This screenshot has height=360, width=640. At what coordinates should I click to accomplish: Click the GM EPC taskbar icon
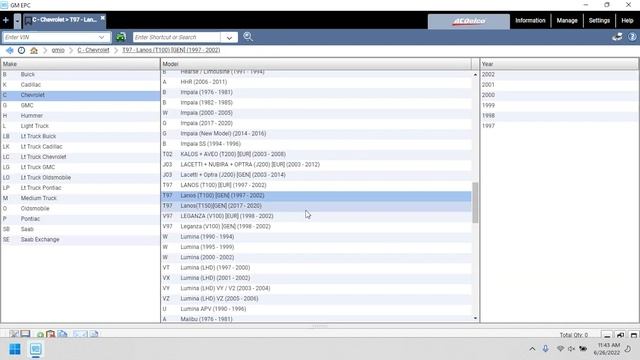[x=36, y=349]
